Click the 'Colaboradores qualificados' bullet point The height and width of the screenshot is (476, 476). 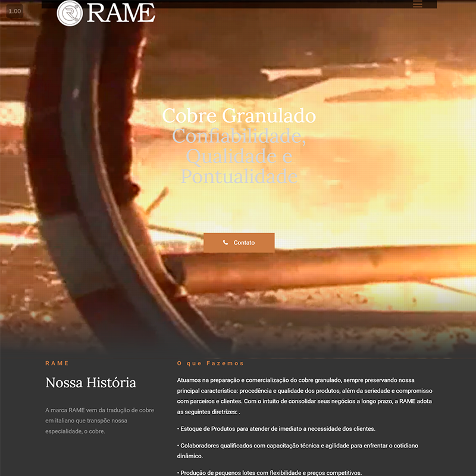pyautogui.click(x=304, y=450)
